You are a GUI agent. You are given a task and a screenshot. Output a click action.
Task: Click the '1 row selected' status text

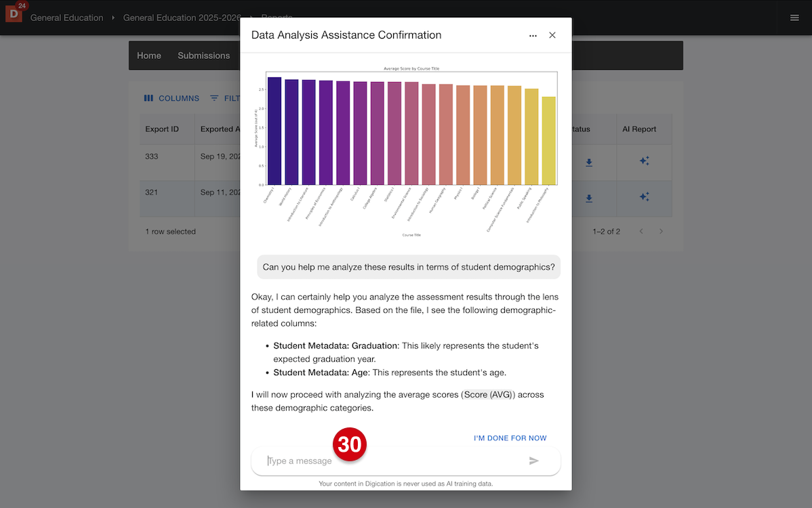click(x=170, y=232)
